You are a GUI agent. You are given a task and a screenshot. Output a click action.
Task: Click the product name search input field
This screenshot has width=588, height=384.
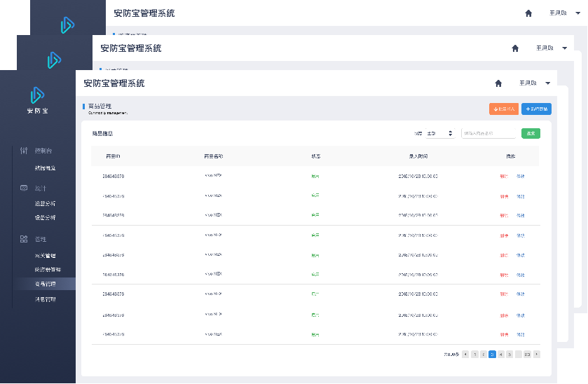pyautogui.click(x=488, y=133)
